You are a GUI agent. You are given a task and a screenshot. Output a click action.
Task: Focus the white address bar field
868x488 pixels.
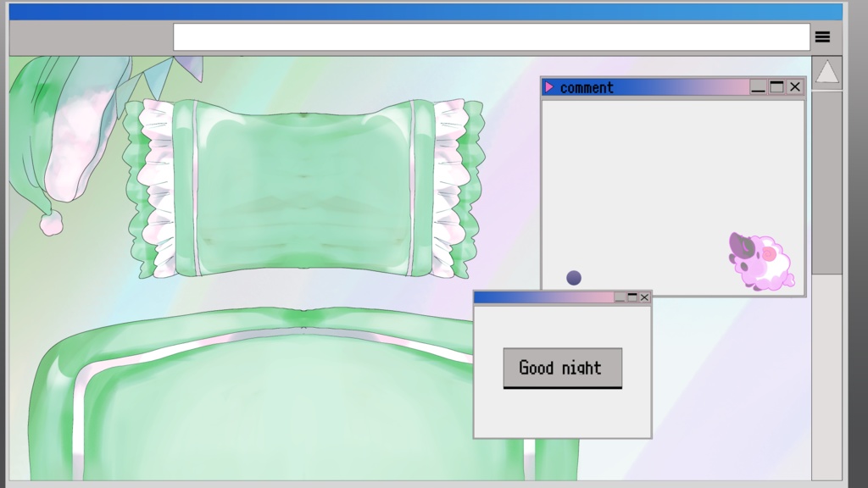492,37
